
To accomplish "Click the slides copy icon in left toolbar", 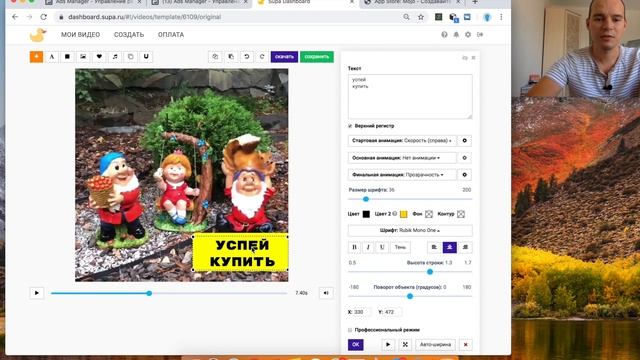I will click(x=131, y=57).
